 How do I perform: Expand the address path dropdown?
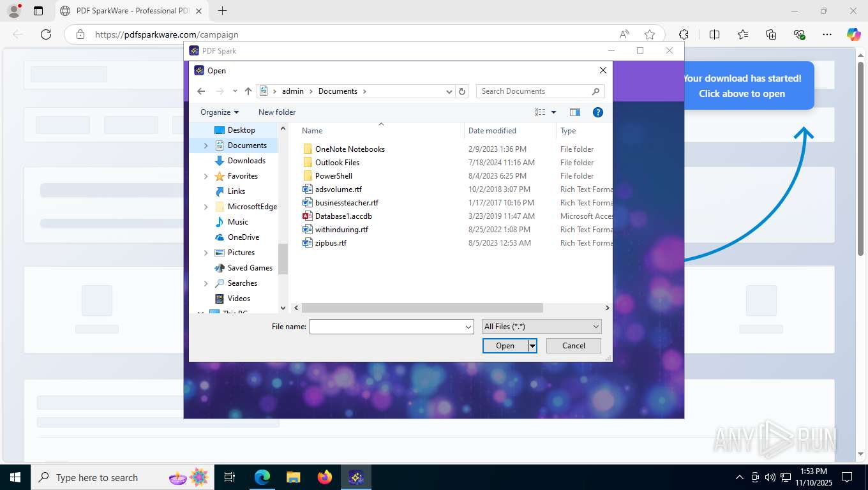click(x=449, y=91)
